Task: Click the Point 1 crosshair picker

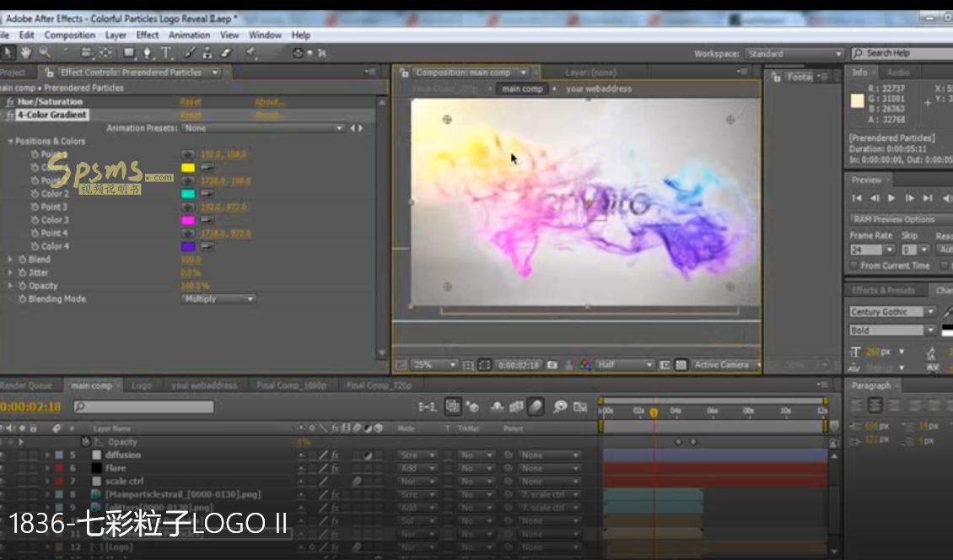Action: (x=188, y=154)
